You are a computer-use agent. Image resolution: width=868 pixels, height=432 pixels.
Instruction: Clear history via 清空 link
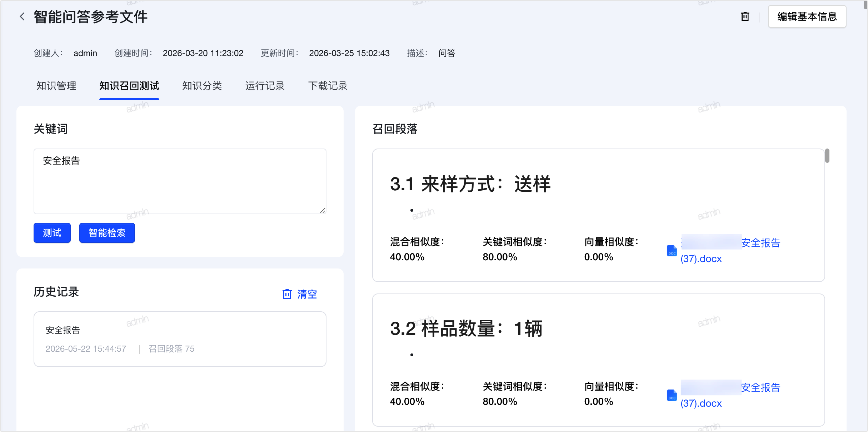[307, 294]
